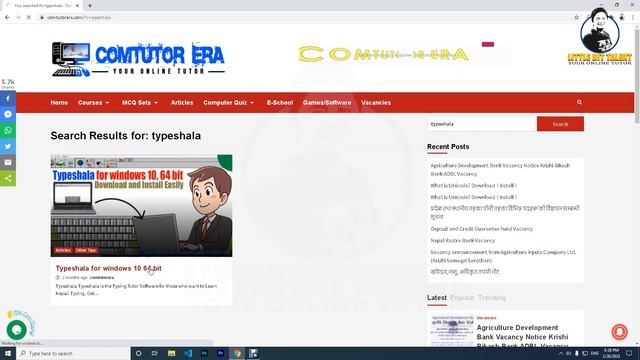Open 'Deposit and Credit Guarantee Fund Vacancy' post

coord(482,229)
